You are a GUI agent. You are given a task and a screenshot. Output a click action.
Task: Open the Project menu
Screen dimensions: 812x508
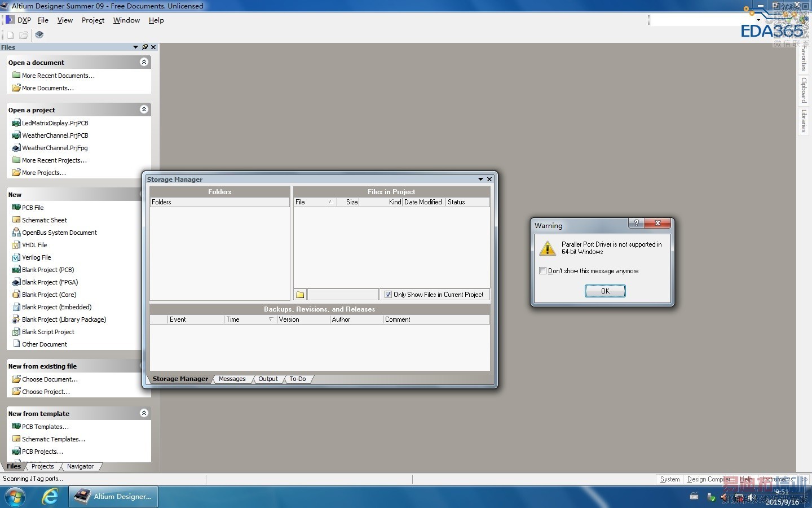pos(93,20)
